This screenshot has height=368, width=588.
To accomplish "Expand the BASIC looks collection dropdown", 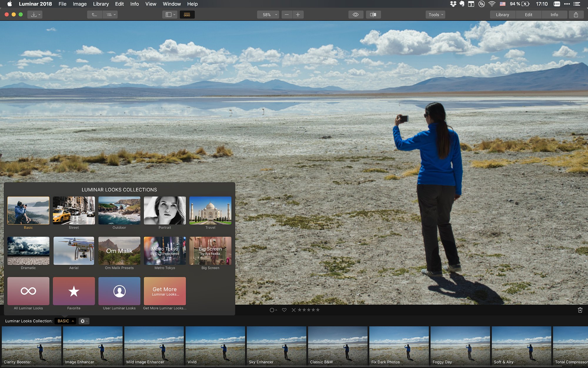I will (65, 321).
